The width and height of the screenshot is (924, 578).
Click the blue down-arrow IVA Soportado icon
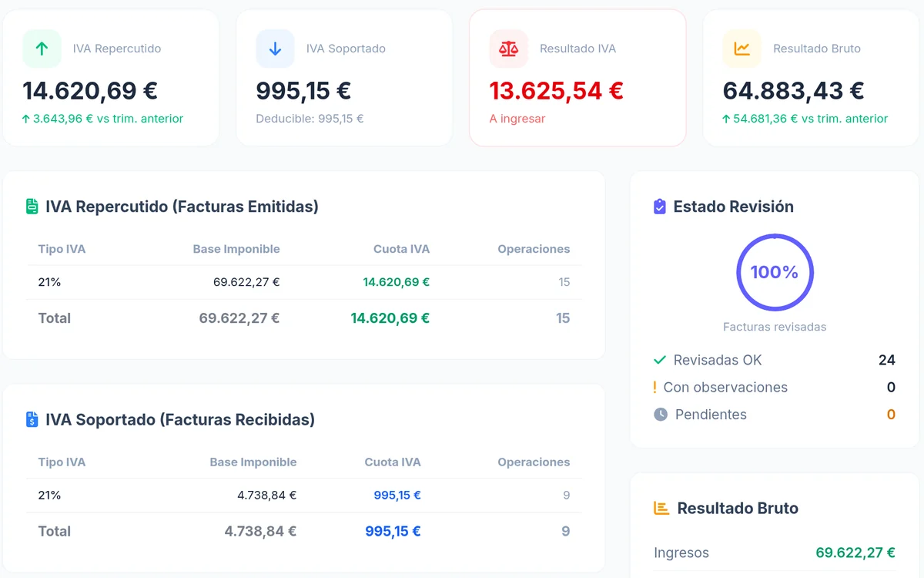click(x=275, y=49)
